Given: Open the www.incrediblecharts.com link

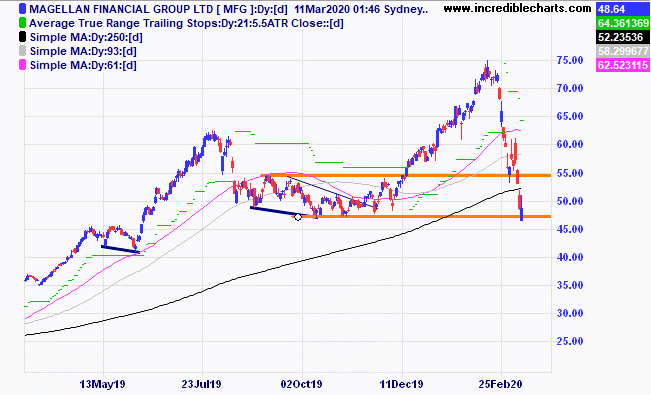Looking at the screenshot, I should click(x=517, y=8).
